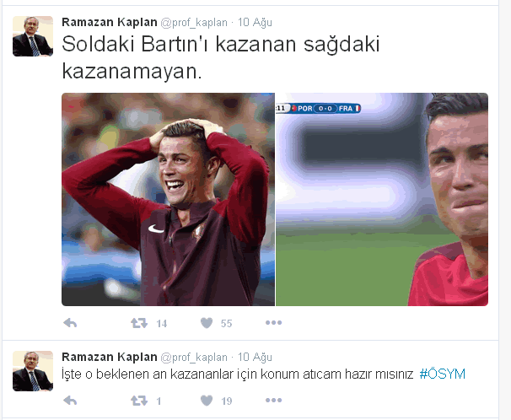Open more options on the #ÖSYM tweet

pyautogui.click(x=273, y=400)
